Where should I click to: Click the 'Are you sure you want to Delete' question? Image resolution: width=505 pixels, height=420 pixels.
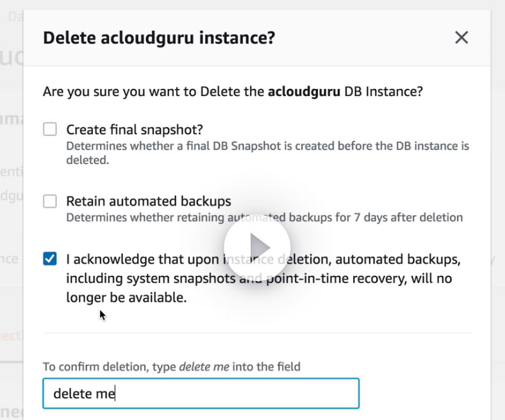pos(154,92)
